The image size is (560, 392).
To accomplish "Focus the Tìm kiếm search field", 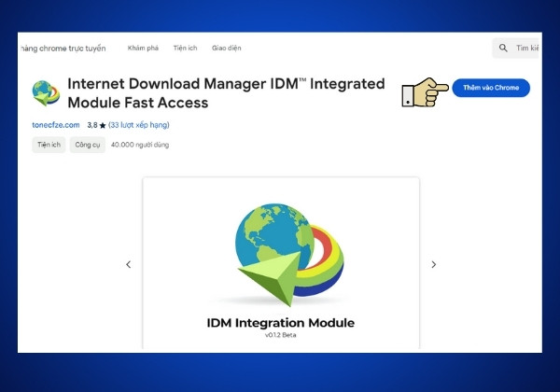I will [515, 48].
